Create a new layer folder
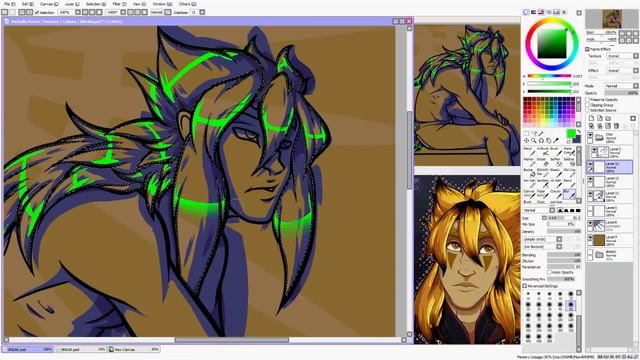 (608, 118)
